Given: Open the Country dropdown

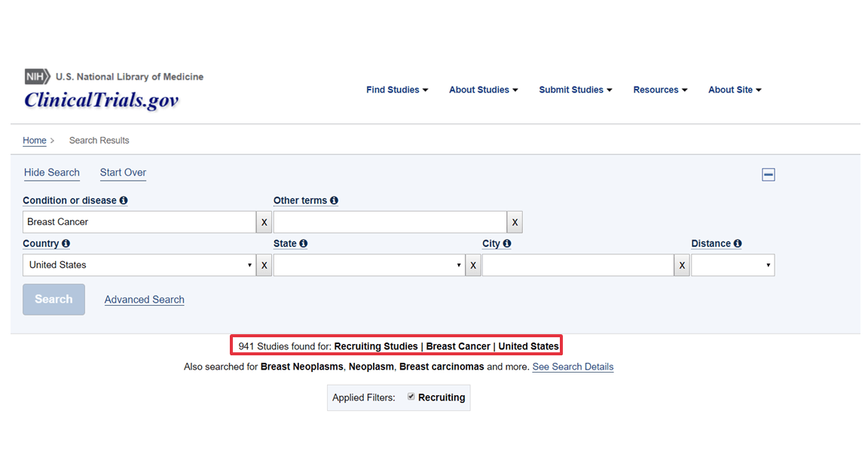Looking at the screenshot, I should (x=139, y=265).
